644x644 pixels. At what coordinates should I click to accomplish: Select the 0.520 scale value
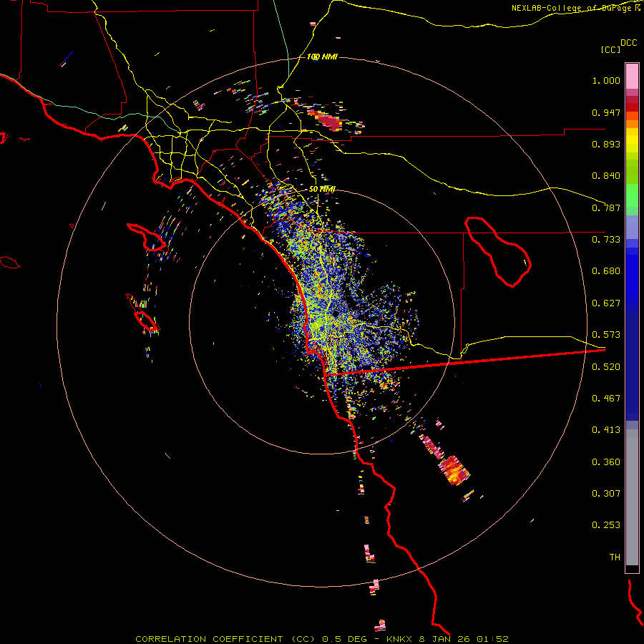click(606, 367)
